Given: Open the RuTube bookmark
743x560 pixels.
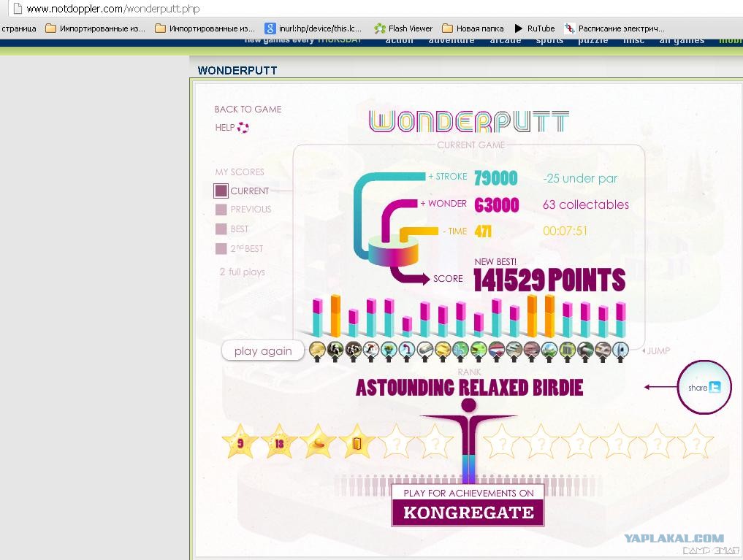Looking at the screenshot, I should point(535,28).
